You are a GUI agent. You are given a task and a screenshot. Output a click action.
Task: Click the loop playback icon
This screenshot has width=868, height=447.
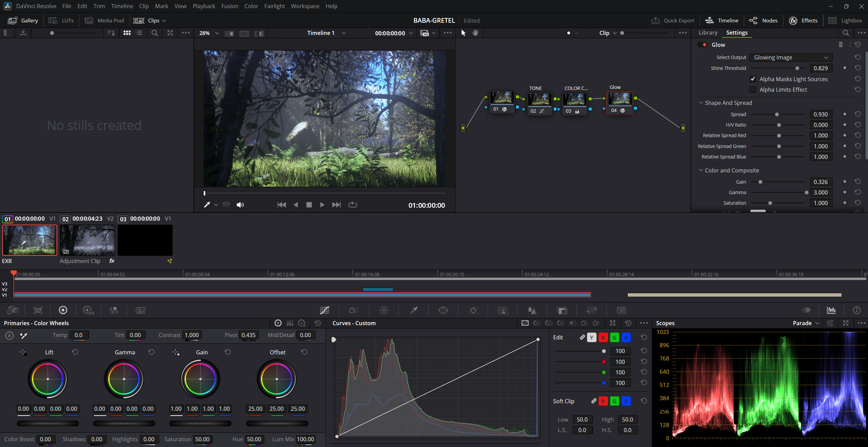click(x=353, y=205)
